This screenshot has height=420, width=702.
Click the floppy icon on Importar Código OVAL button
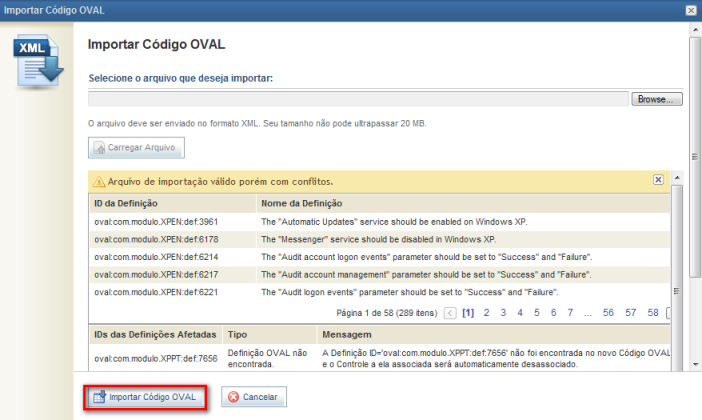pos(99,397)
